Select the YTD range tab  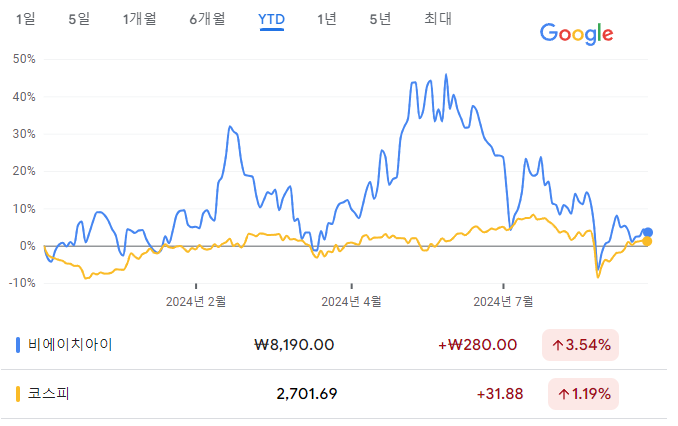272,19
